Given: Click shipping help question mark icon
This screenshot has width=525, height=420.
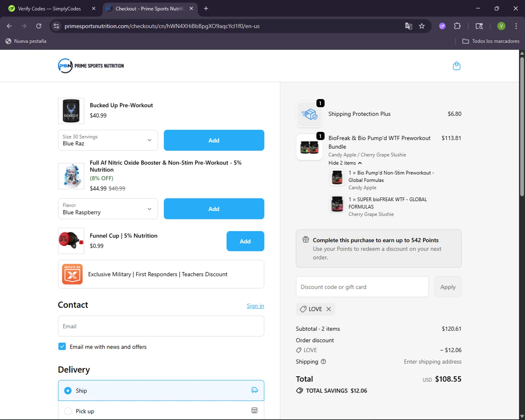Looking at the screenshot, I should 323,362.
